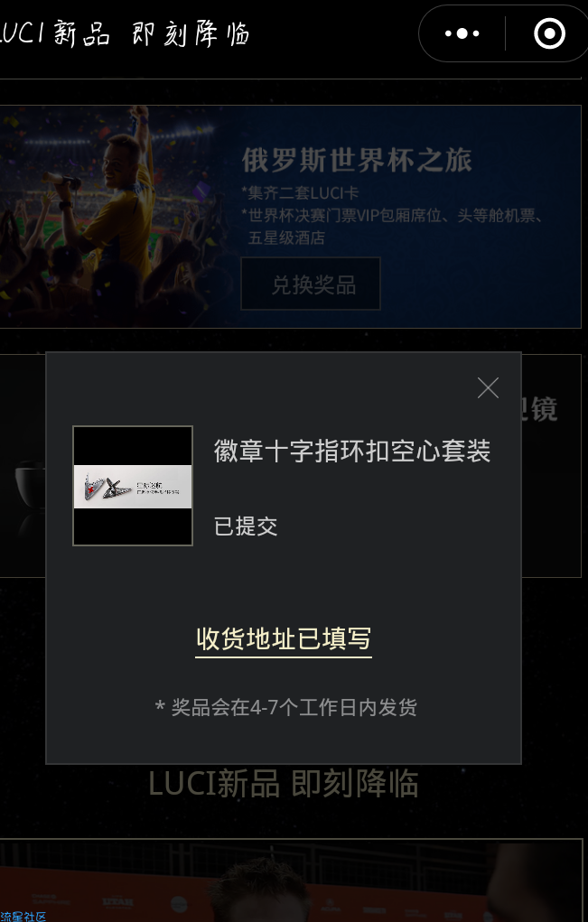Tap the page title in top bar
The image size is (588, 922).
point(125,33)
